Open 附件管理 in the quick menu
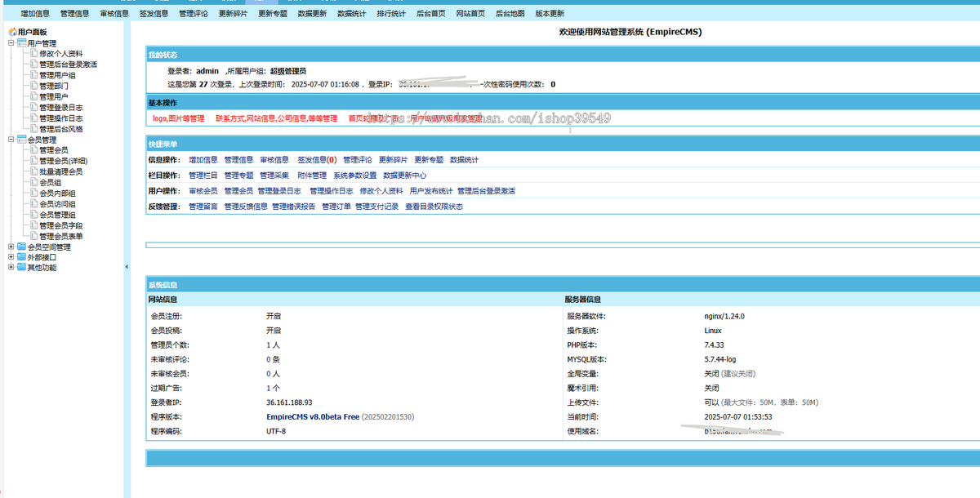 point(312,176)
